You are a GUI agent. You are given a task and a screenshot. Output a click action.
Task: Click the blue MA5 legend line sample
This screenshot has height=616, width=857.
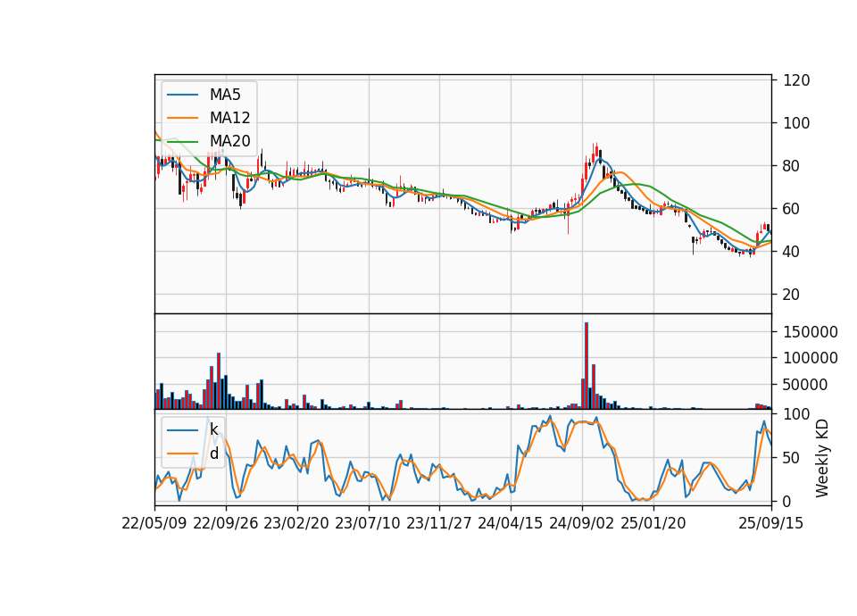(182, 95)
